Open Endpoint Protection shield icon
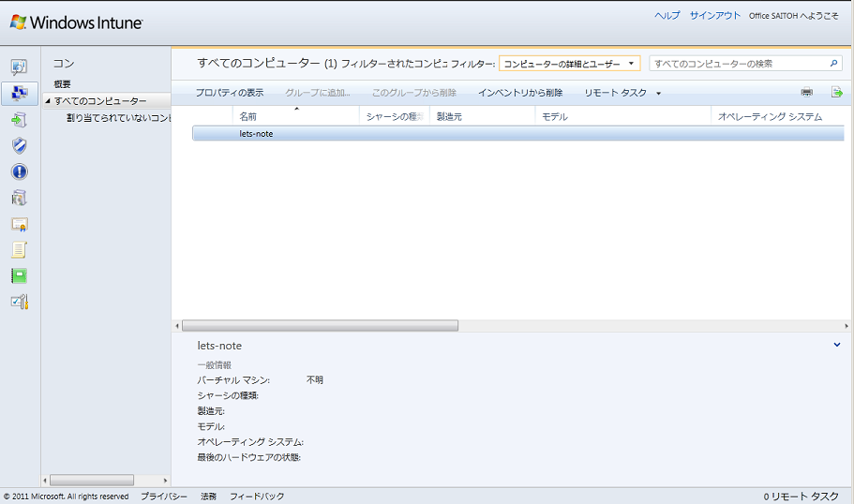This screenshot has width=854, height=504. (19, 145)
